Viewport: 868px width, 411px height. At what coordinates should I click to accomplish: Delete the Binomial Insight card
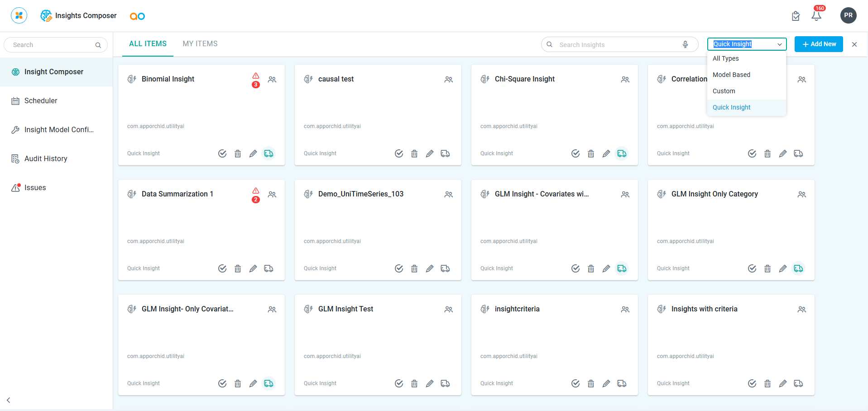(238, 153)
